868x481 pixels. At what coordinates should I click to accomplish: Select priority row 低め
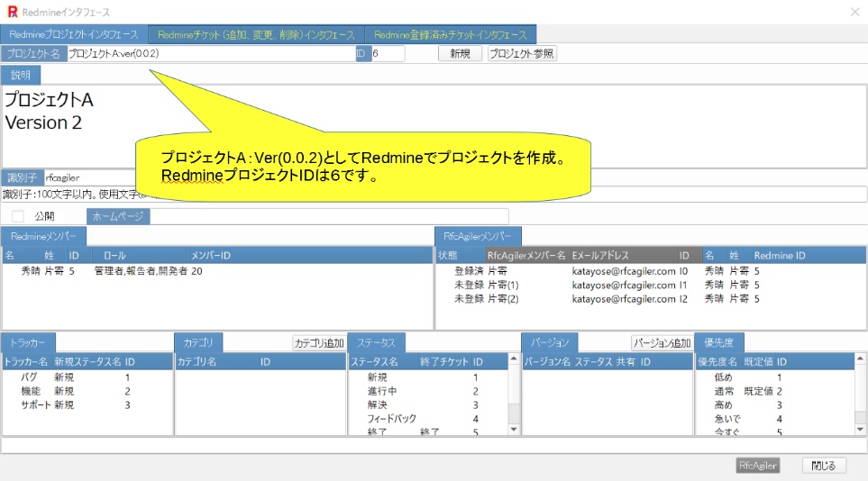pos(774,377)
